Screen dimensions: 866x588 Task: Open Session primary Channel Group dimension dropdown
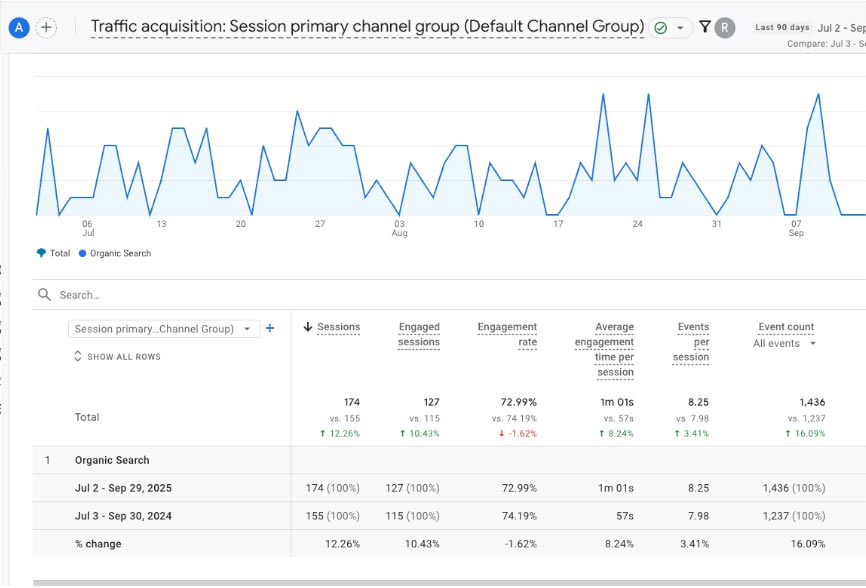tap(164, 329)
